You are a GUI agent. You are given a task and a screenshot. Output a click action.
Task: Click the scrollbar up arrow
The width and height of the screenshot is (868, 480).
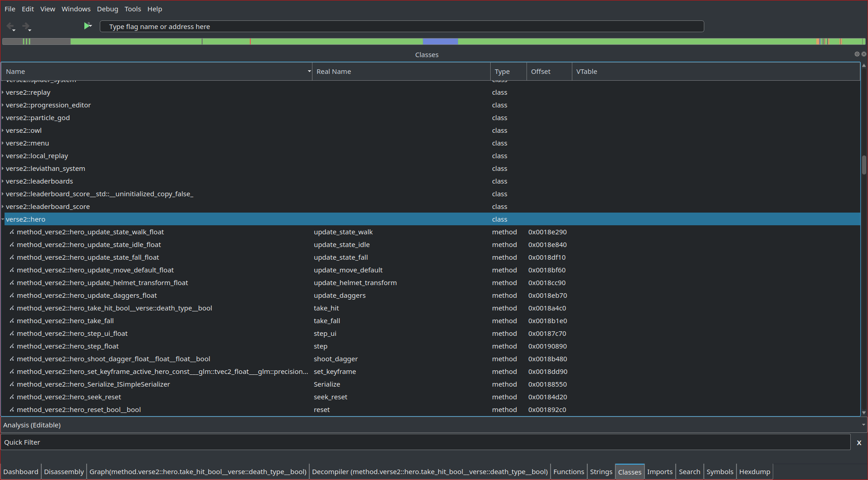[864, 65]
